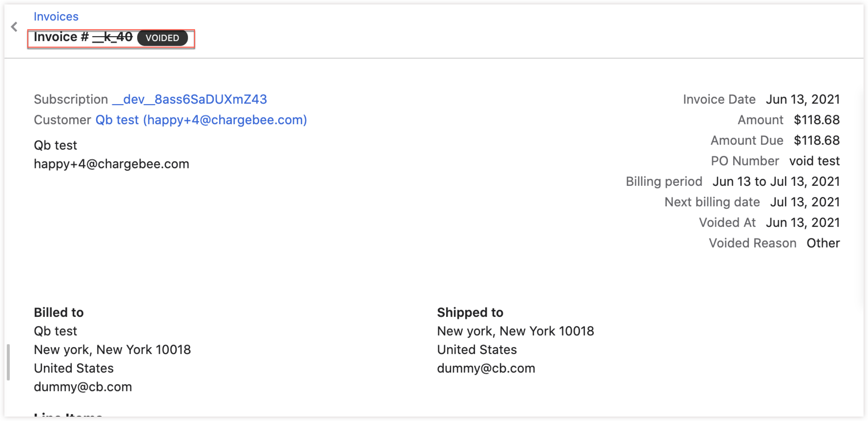Click the VOIDED status badge
The width and height of the screenshot is (868, 421).
(x=162, y=38)
